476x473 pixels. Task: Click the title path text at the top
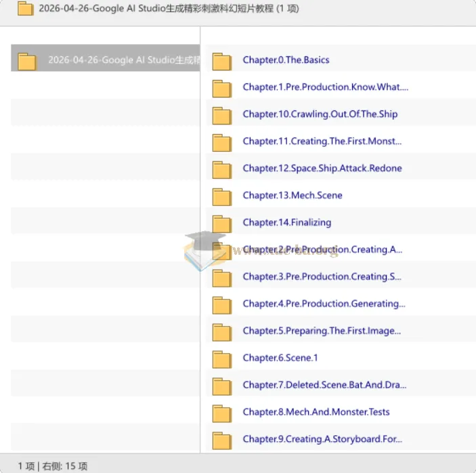pos(169,9)
